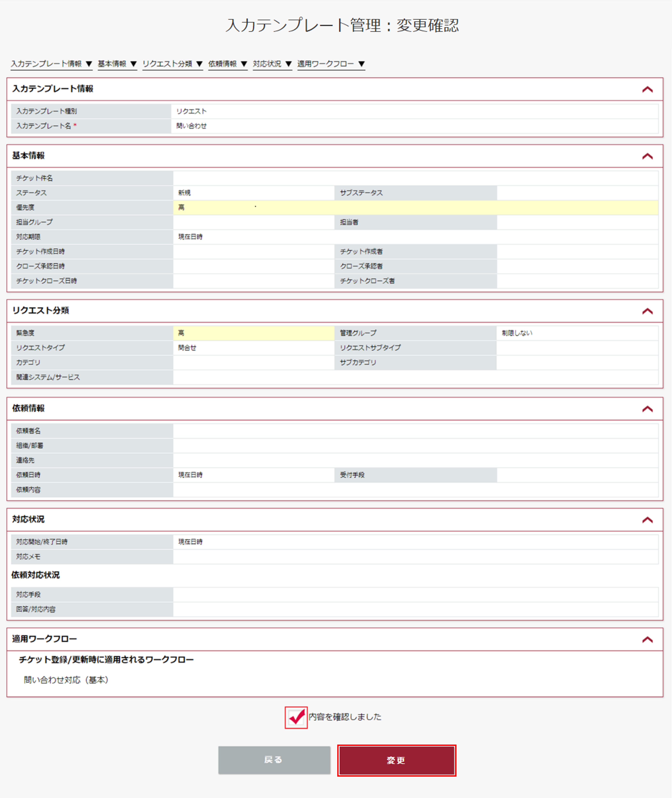
Task: Click the サブカテゴリ label
Action: pyautogui.click(x=358, y=363)
